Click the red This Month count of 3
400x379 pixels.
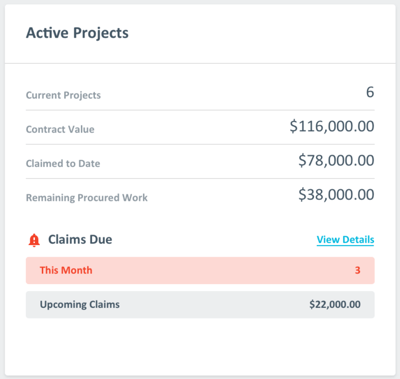pos(358,270)
